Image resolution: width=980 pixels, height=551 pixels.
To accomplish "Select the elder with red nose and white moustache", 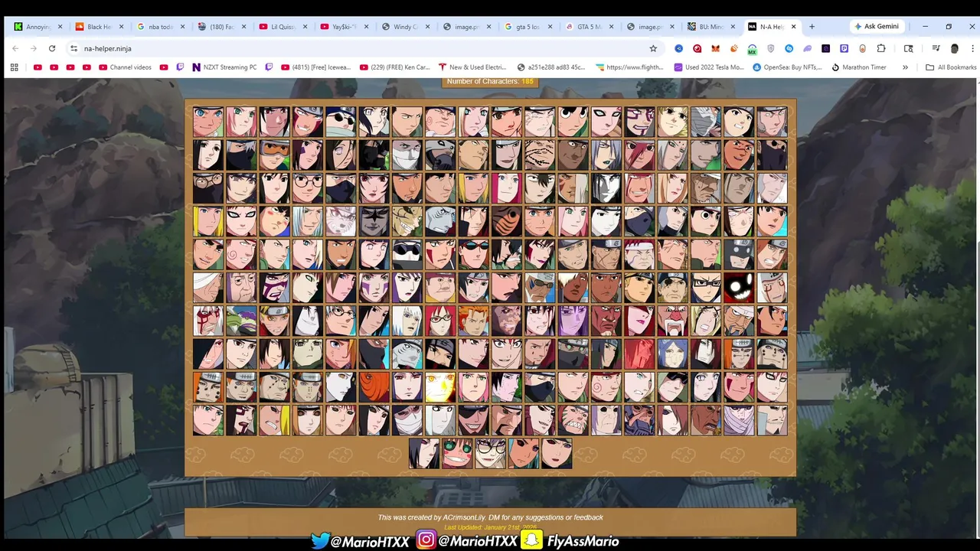I will 673,321.
